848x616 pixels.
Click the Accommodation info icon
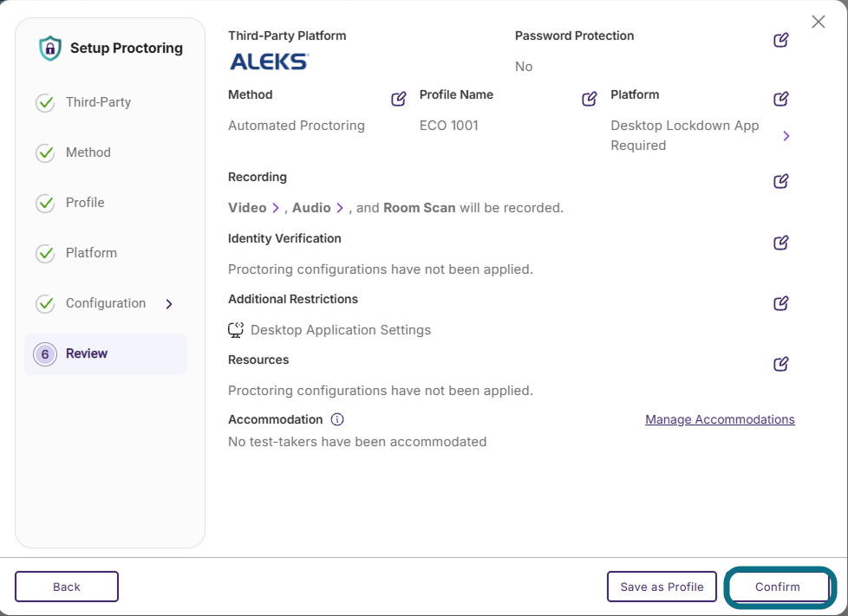point(337,419)
